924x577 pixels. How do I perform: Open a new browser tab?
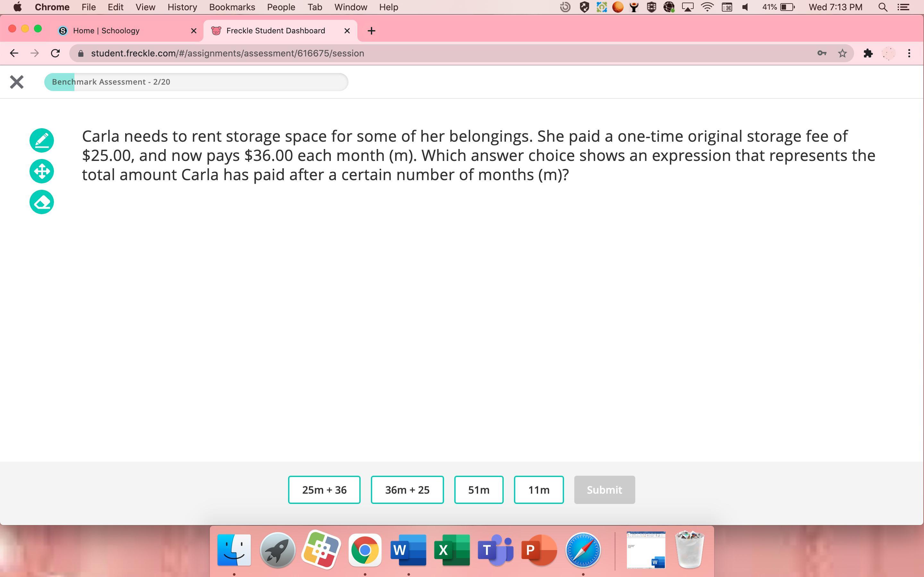coord(371,31)
